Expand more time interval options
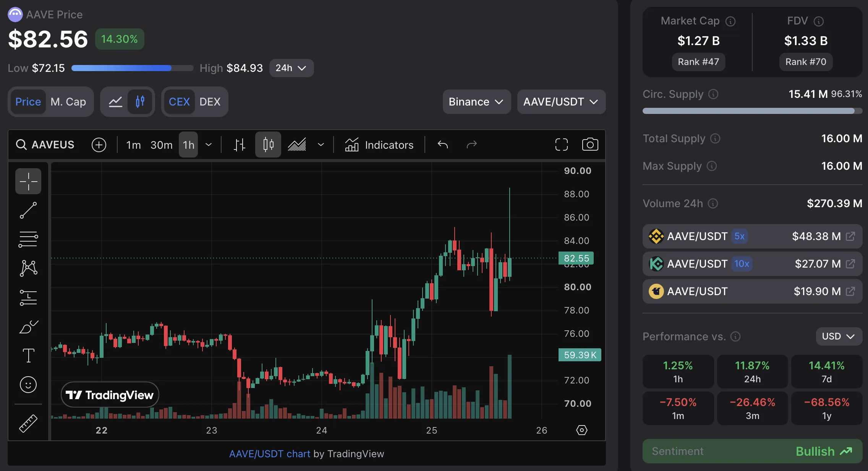The image size is (868, 471). point(209,145)
